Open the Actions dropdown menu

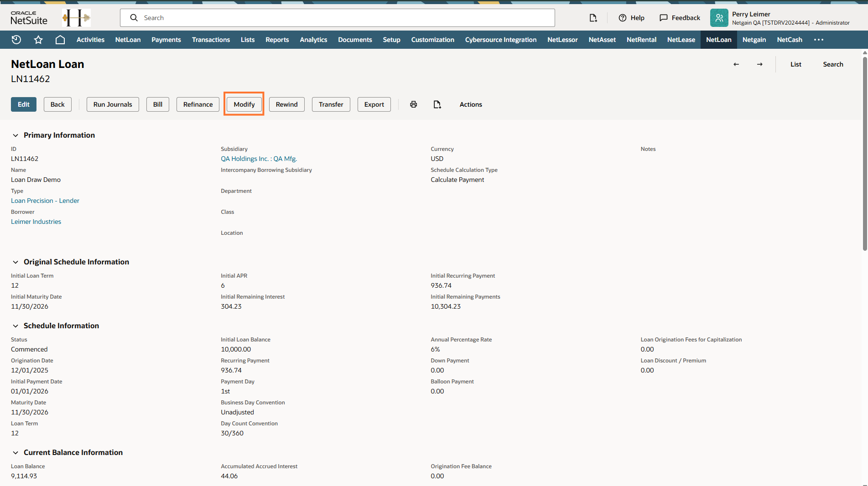click(471, 104)
